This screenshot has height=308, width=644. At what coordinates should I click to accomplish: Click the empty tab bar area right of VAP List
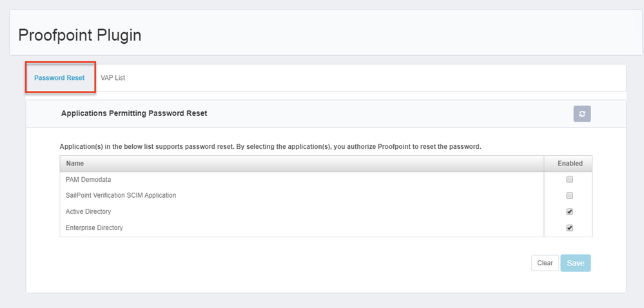[x=374, y=78]
